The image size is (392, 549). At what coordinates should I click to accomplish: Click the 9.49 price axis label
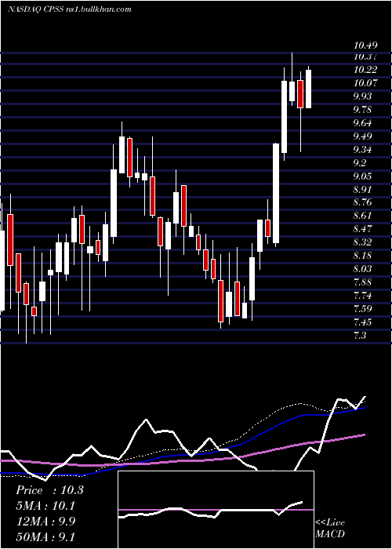tap(364, 136)
